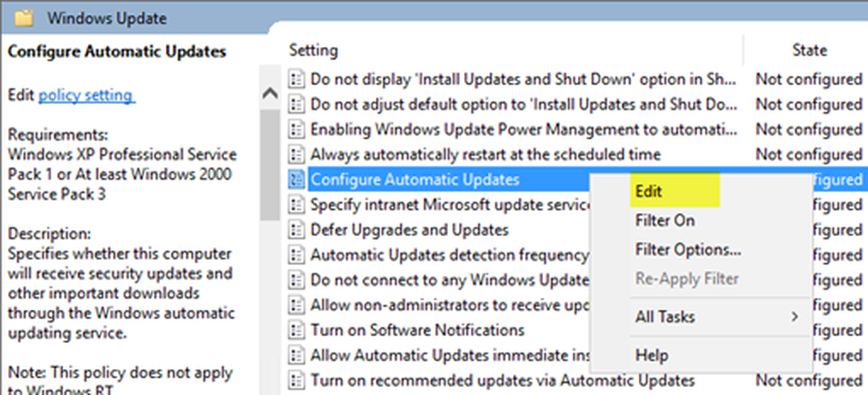Screen dimensions: 868x395
Task: Select 'Do not adjust default option' setting
Action: [523, 104]
